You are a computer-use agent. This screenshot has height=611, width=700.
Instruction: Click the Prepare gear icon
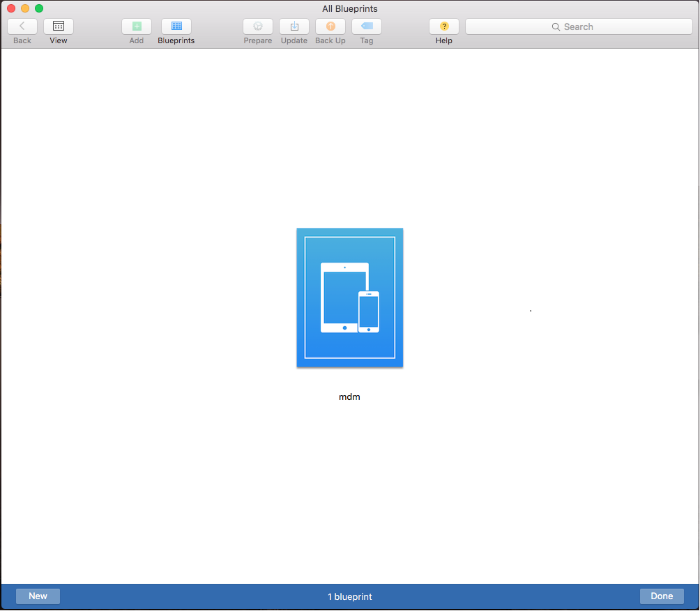point(258,26)
